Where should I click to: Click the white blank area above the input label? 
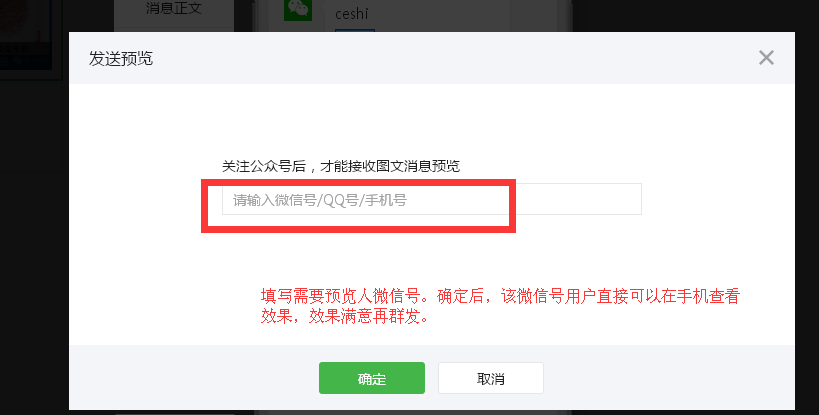click(431, 121)
